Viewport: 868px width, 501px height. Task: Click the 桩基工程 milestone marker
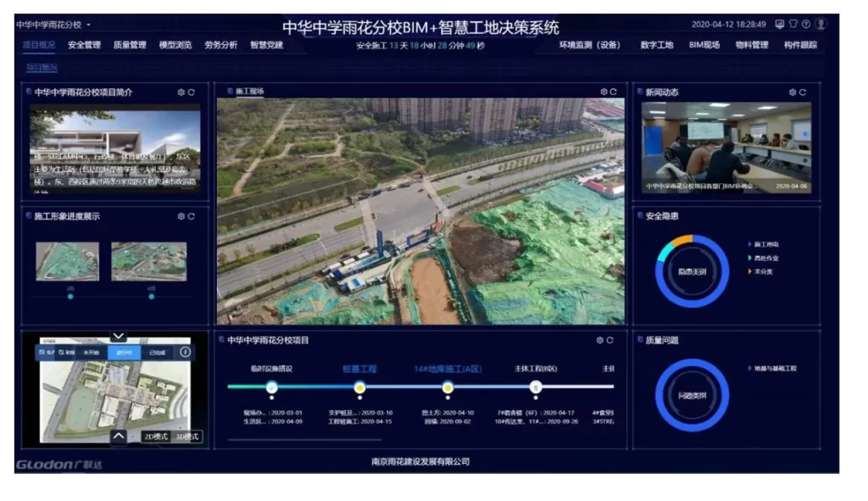(359, 387)
